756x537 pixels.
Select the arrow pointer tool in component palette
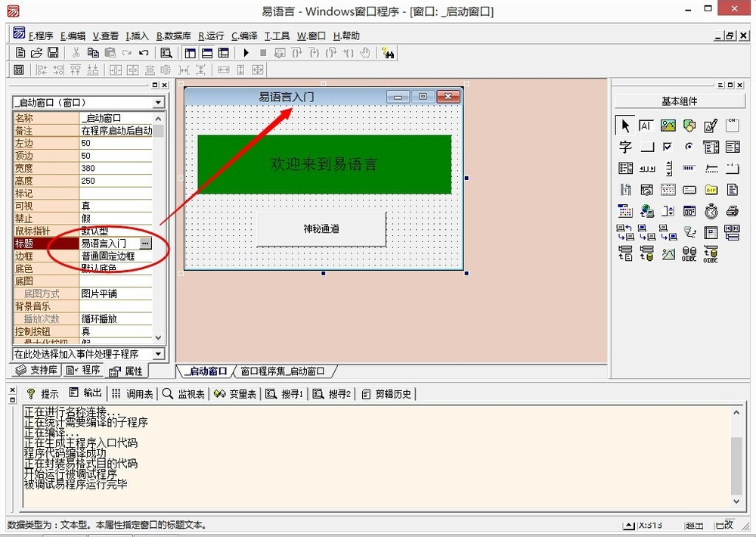(x=625, y=126)
